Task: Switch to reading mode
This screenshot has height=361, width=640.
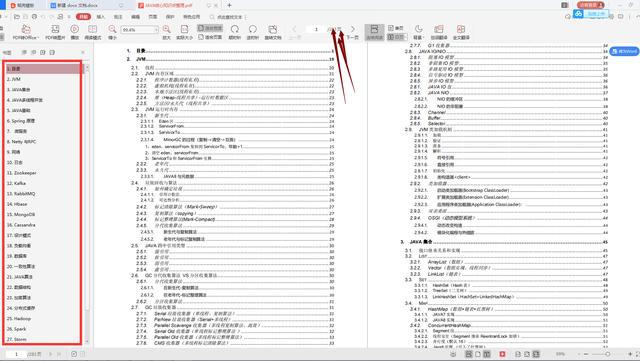Action: (93, 32)
